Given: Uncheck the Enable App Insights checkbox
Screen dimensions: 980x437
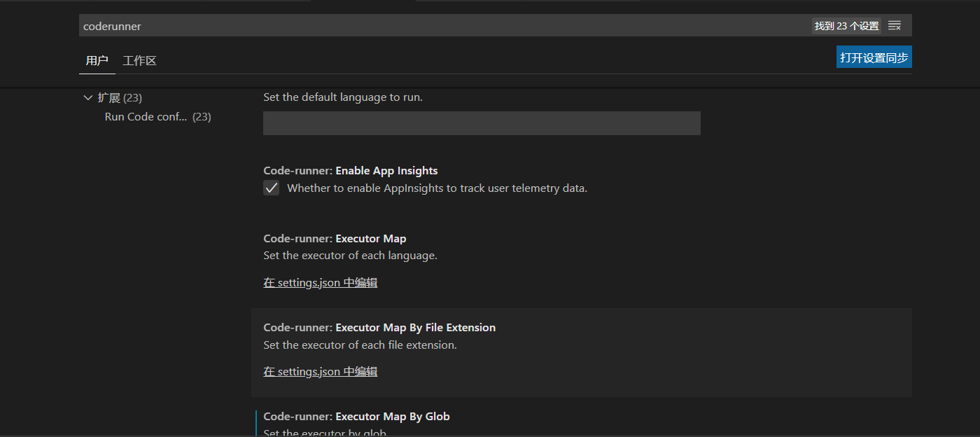Looking at the screenshot, I should click(271, 188).
